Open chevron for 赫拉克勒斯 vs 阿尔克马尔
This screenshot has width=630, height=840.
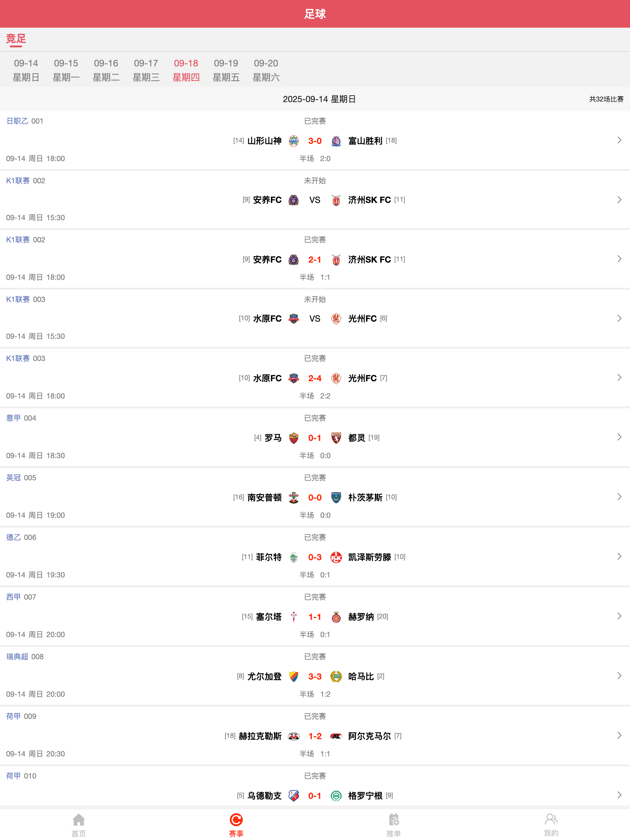tap(619, 735)
